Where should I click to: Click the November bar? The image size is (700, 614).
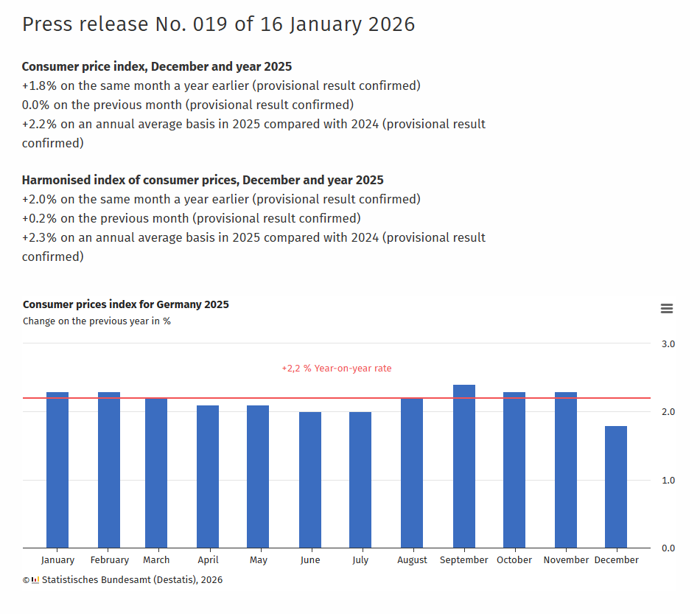pyautogui.click(x=566, y=472)
